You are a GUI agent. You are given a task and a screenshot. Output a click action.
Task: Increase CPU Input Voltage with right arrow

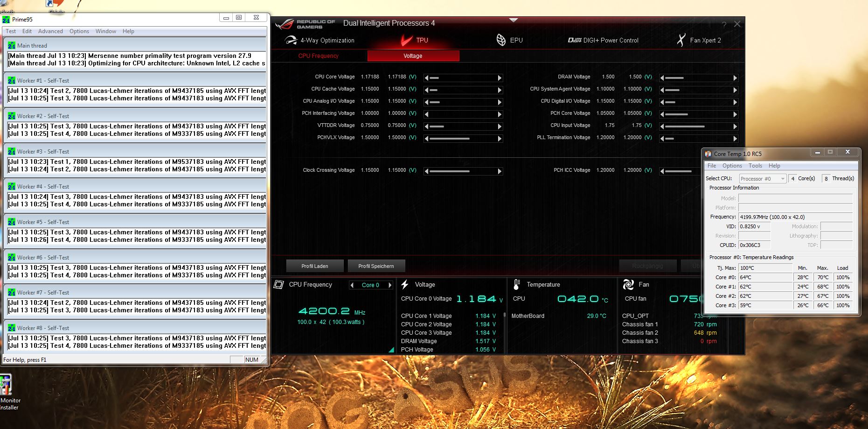point(735,127)
